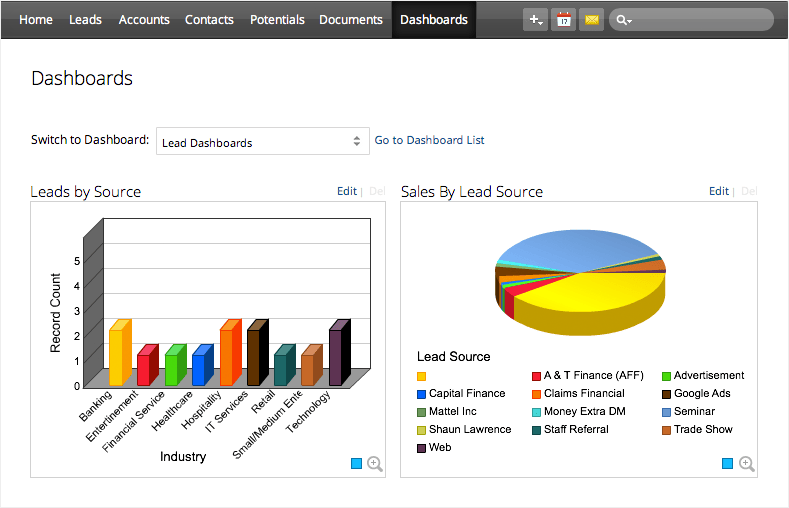Screen dimensions: 789x508
Task: Zoom into Leads by Source chart
Action: [x=375, y=464]
